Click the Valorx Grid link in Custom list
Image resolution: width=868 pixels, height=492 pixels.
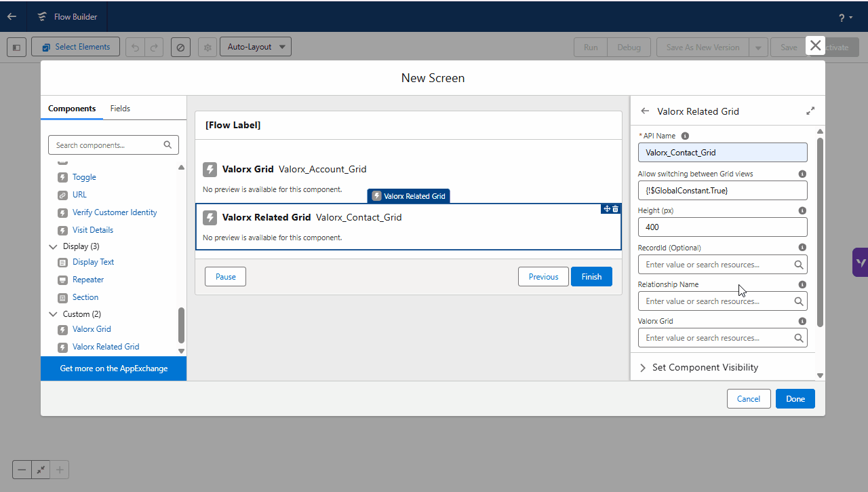tap(92, 329)
